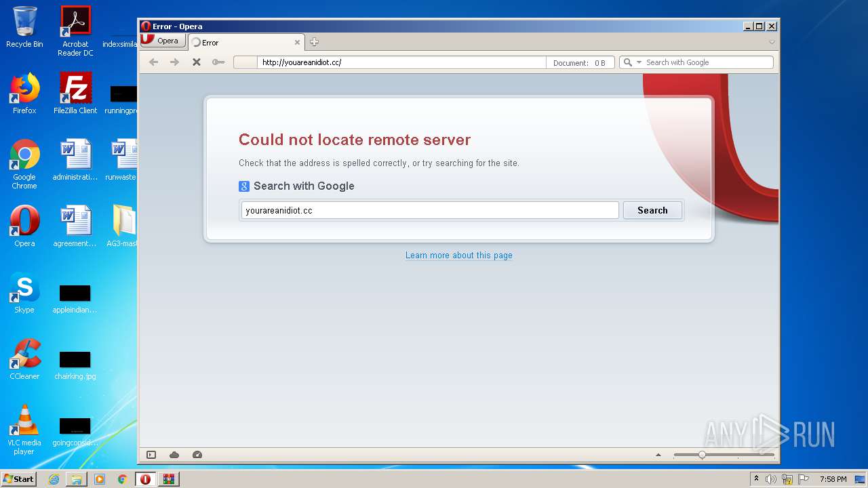Switch to Opera taskbar button
This screenshot has height=488, width=868.
[145, 479]
